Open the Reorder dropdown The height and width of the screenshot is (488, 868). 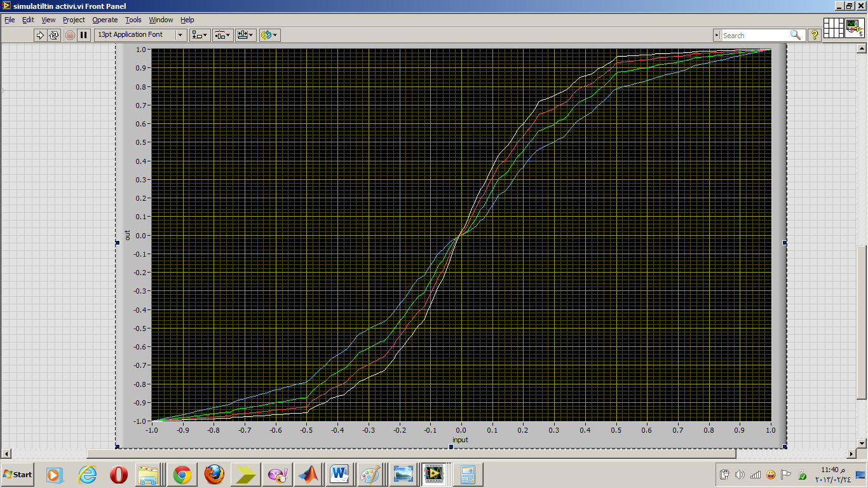(x=269, y=35)
